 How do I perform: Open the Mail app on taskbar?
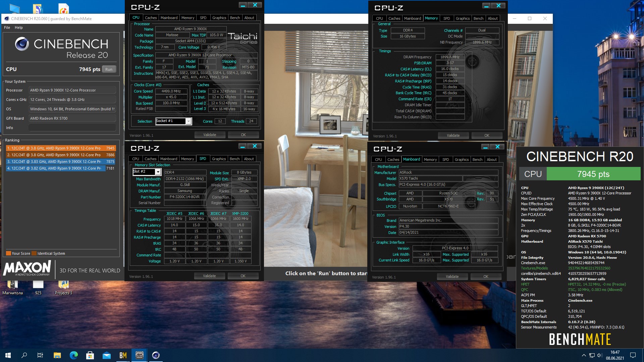[106, 355]
